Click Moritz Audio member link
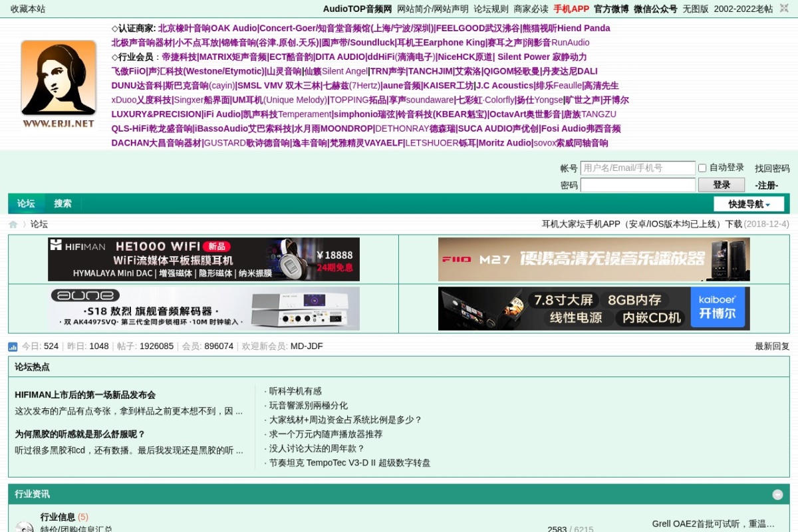The height and width of the screenshot is (532, 798). [x=505, y=143]
